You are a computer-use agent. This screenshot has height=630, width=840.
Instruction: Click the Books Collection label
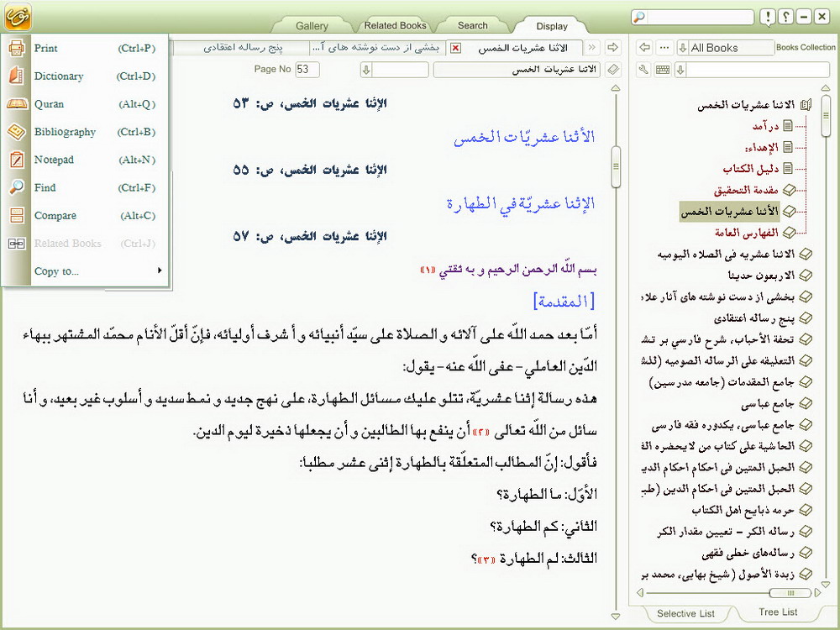[x=806, y=47]
